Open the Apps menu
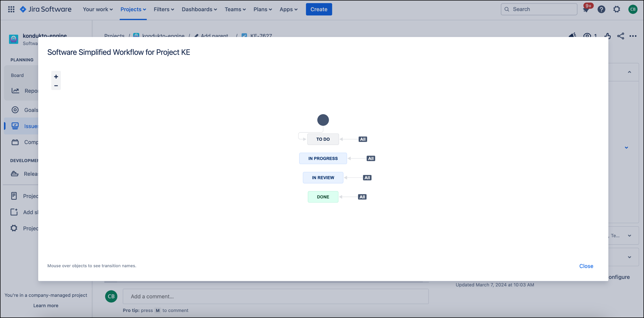 click(288, 9)
